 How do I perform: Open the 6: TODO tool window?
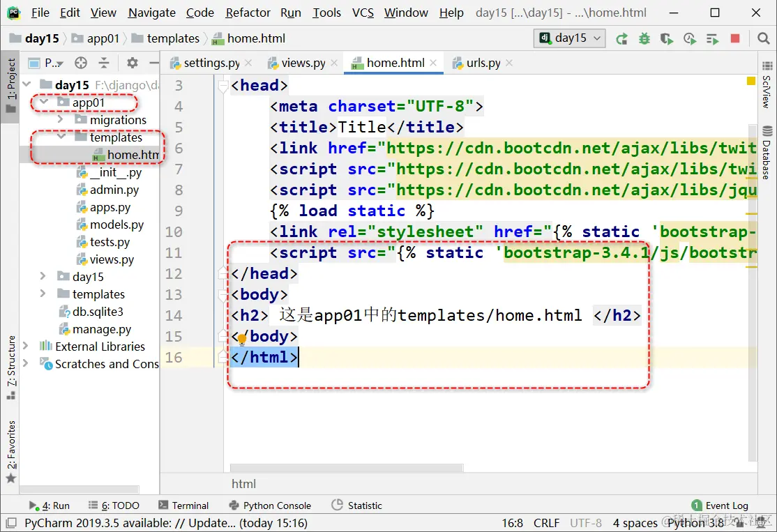(114, 506)
